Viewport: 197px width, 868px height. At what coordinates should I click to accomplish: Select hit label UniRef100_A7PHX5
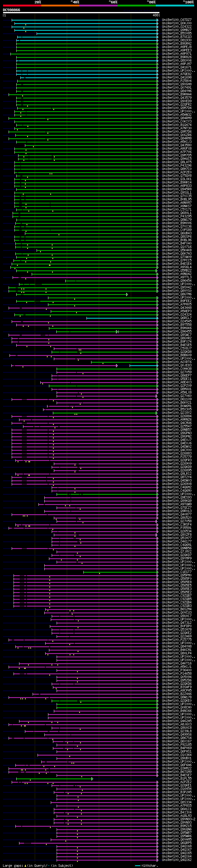pyautogui.click(x=177, y=304)
